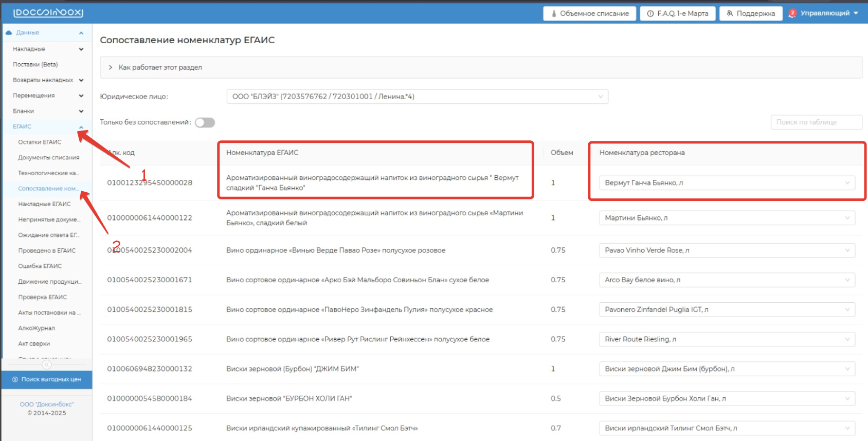Expand the Бланки menu
Screen dimensions: 868x441
[81, 111]
